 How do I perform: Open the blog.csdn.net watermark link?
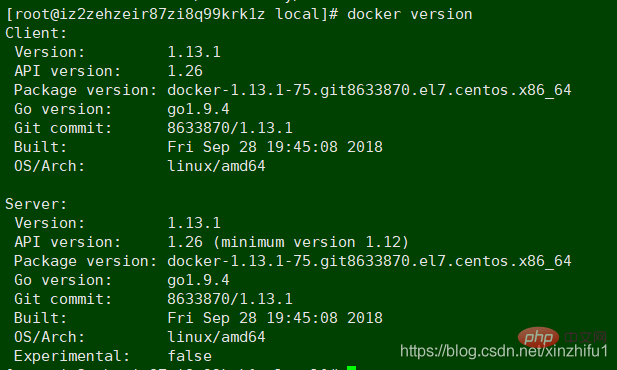504,351
